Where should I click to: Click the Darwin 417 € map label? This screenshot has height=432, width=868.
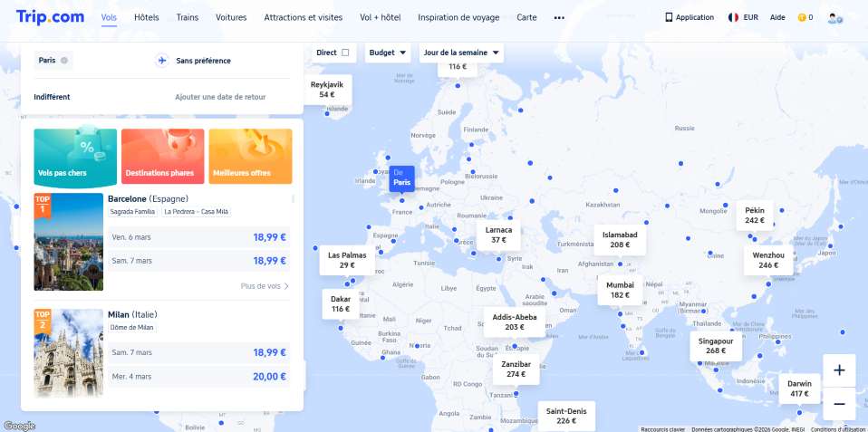click(799, 389)
